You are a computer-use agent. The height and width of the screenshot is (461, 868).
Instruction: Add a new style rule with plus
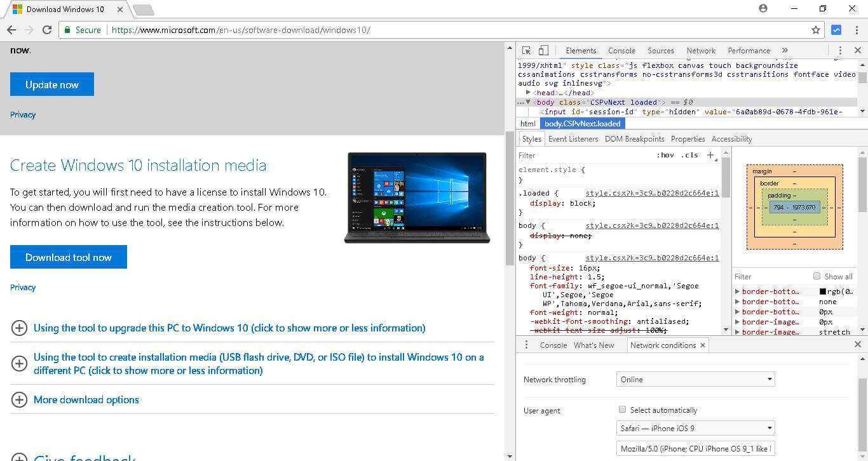pos(711,155)
